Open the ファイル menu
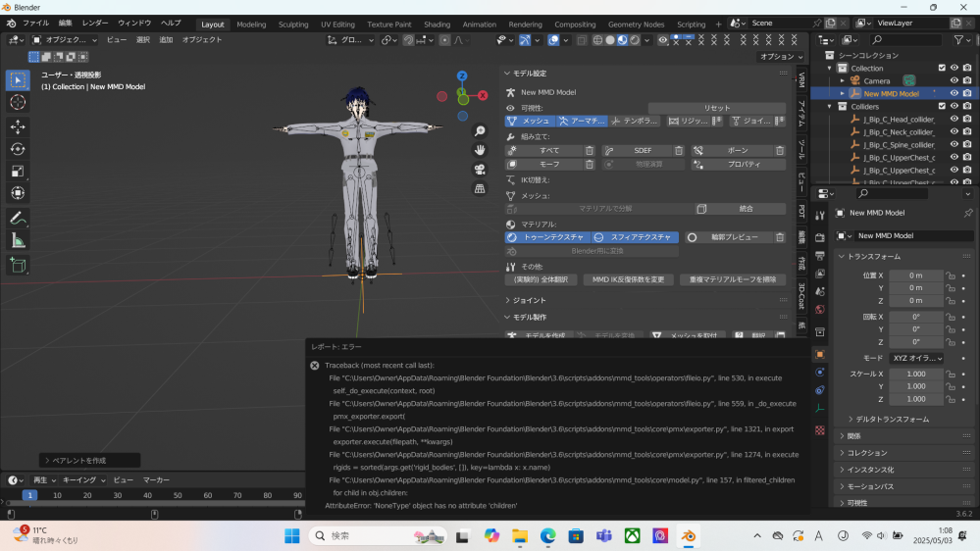Image resolution: width=980 pixels, height=551 pixels. [x=35, y=24]
